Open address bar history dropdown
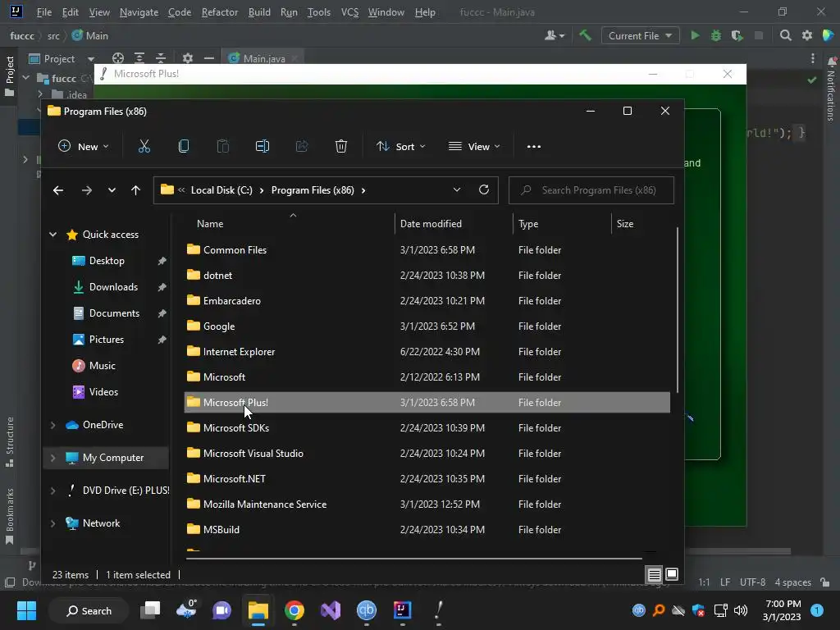 click(x=456, y=189)
